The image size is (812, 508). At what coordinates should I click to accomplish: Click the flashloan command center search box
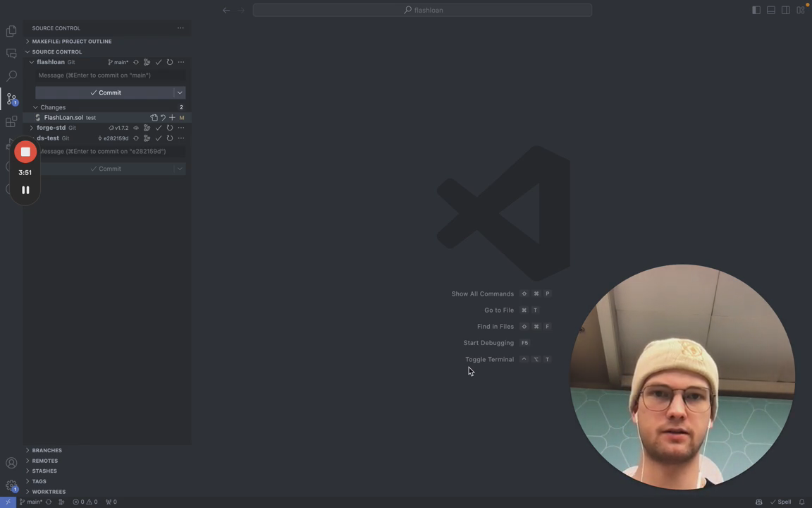pos(422,10)
